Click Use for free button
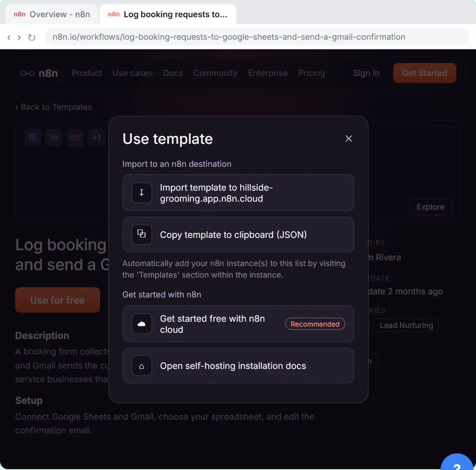The width and height of the screenshot is (476, 470). 58,300
